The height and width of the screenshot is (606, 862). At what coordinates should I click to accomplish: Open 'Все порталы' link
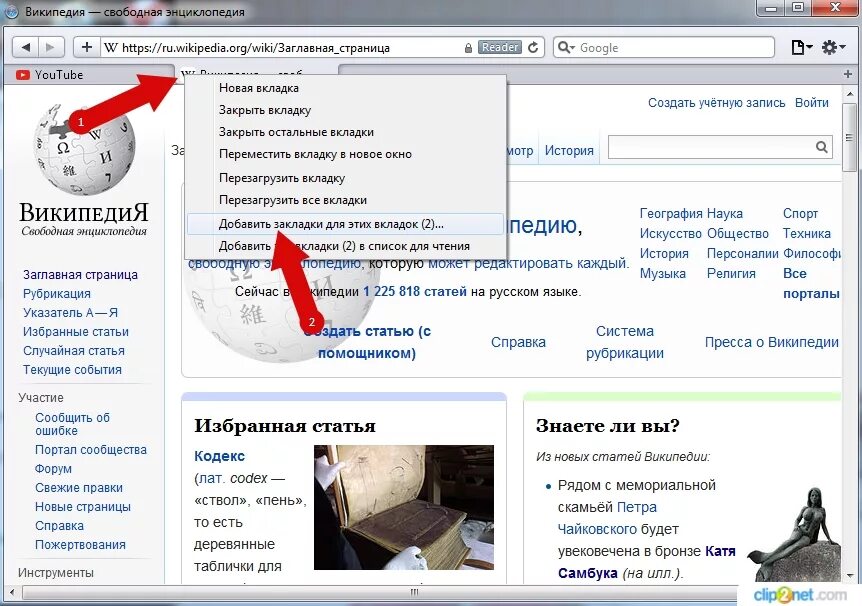pyautogui.click(x=811, y=283)
